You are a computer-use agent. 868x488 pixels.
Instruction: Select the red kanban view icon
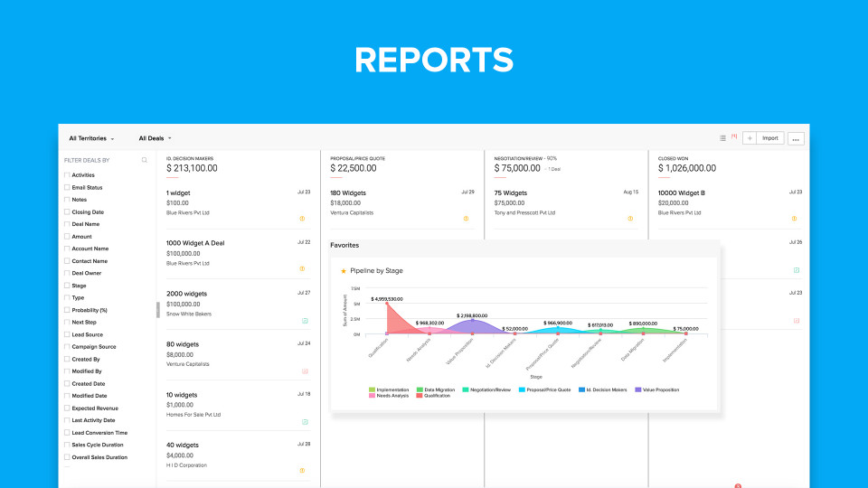[x=734, y=137]
